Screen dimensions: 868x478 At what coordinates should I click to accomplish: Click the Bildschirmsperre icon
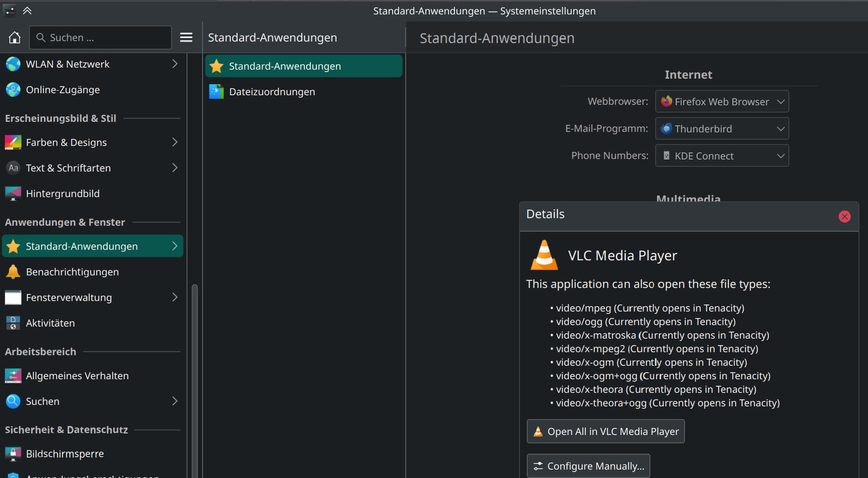tap(13, 454)
